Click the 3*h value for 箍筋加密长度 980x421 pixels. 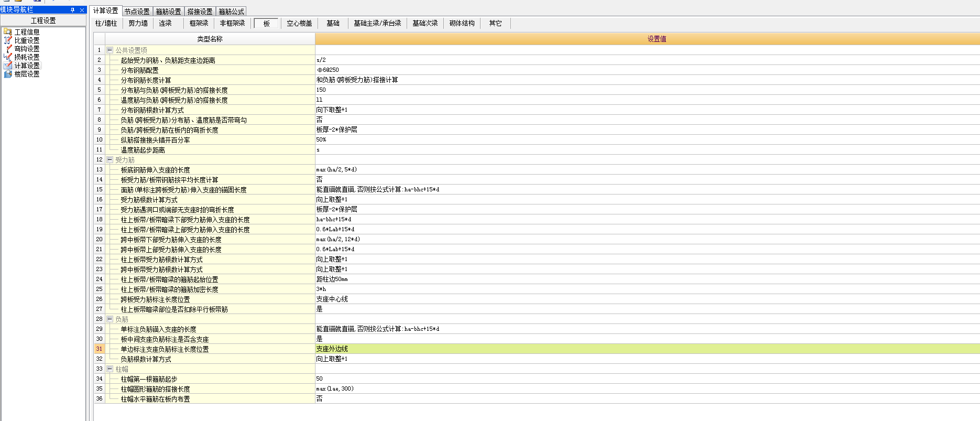pyautogui.click(x=648, y=289)
